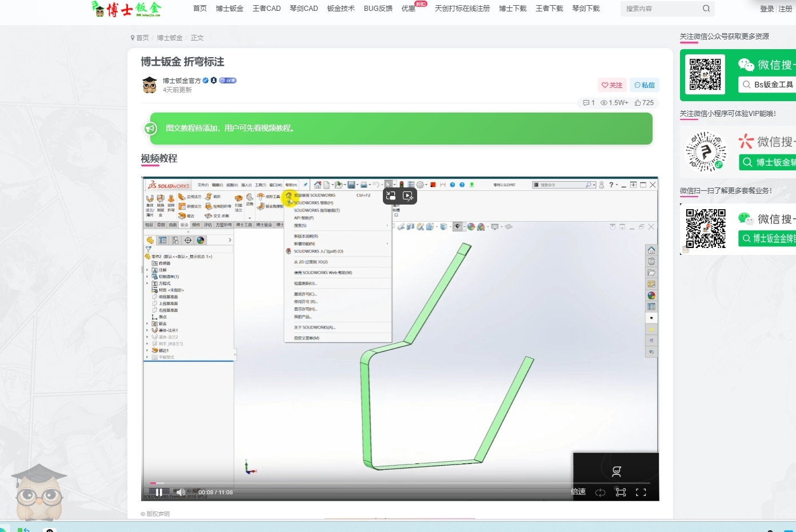The height and width of the screenshot is (532, 796).
Task: Open the 优惠 navigation item
Action: [x=409, y=9]
